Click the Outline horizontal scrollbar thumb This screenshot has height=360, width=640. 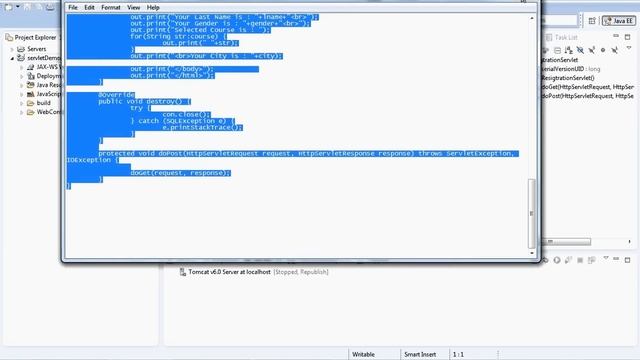click(x=567, y=242)
